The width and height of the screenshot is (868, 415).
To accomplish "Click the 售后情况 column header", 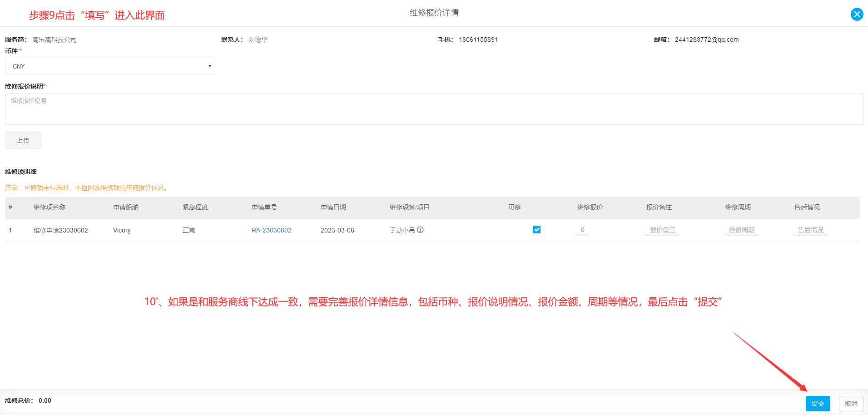I will pos(807,207).
